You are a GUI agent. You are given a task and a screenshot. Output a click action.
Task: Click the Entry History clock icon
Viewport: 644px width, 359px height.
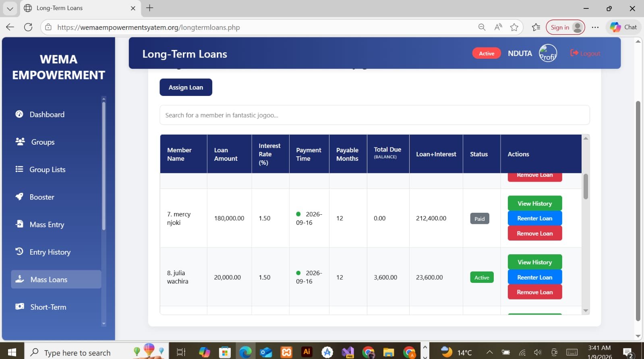[x=19, y=251]
